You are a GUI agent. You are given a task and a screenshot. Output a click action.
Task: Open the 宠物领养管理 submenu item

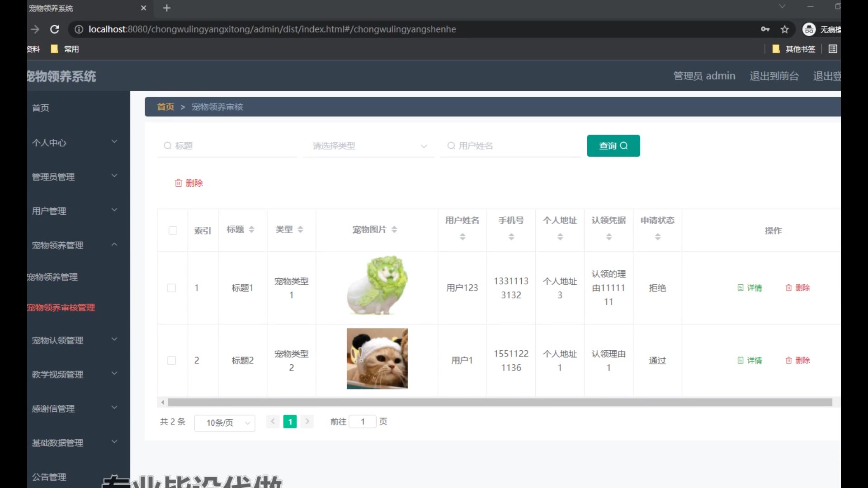(x=52, y=277)
